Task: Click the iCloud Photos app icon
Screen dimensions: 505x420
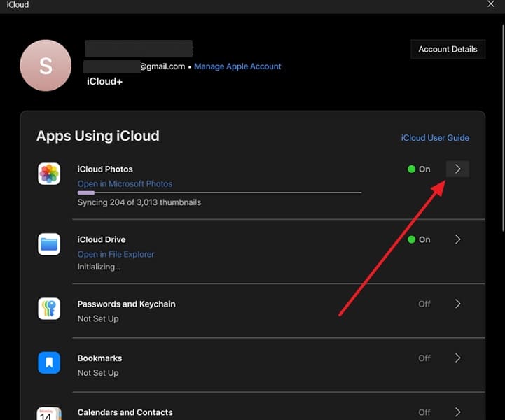Action: tap(49, 174)
